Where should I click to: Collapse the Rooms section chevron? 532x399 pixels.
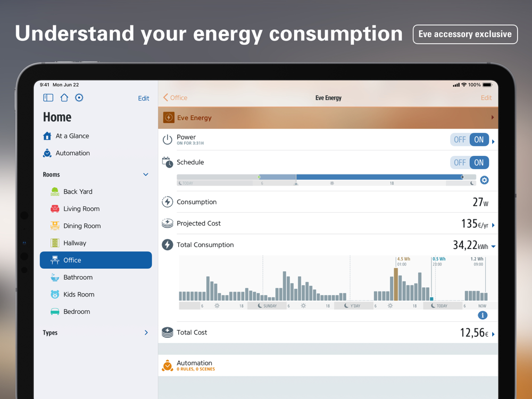click(x=146, y=174)
